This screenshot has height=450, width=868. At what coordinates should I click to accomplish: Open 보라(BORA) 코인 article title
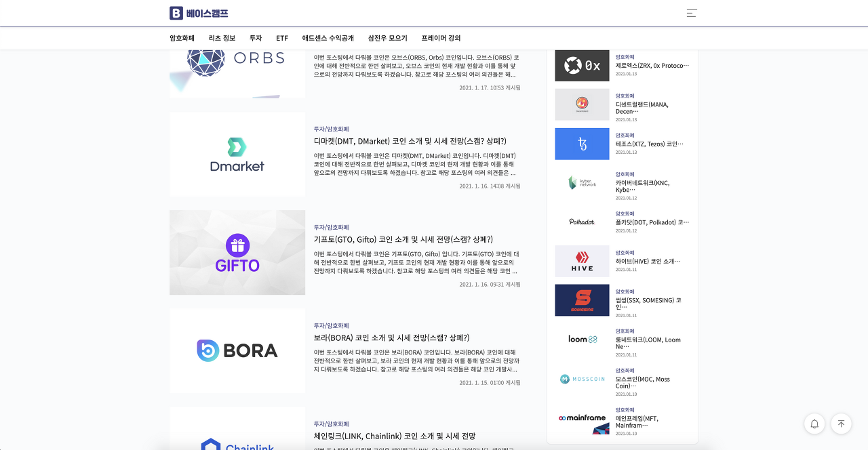point(391,337)
